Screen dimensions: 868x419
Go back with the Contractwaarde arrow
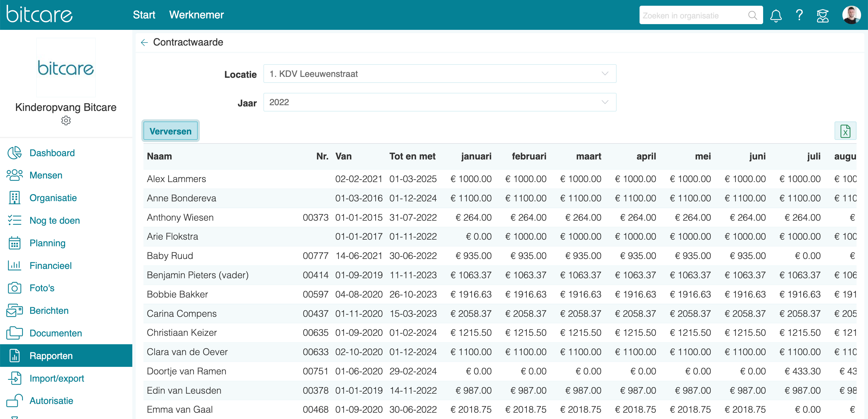point(144,43)
